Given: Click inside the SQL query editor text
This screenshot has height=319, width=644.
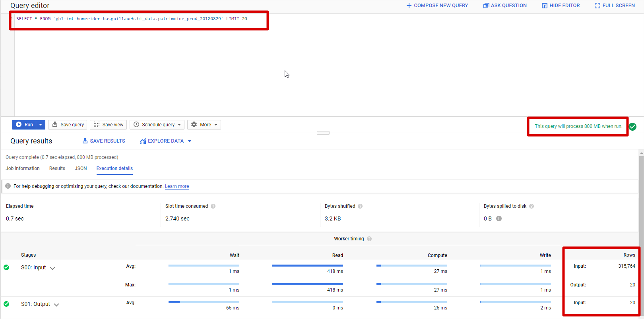Looking at the screenshot, I should point(132,19).
